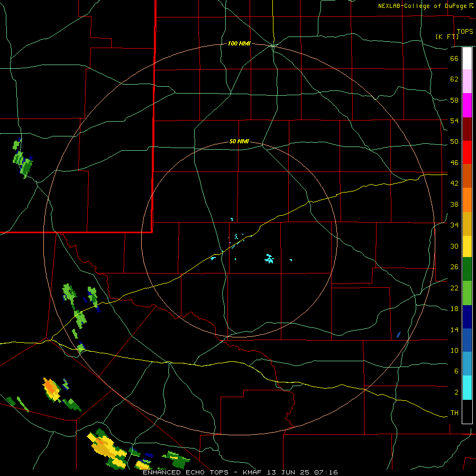476x476 pixels.
Task: Click the 22 value on the legend
Action: tap(454, 288)
